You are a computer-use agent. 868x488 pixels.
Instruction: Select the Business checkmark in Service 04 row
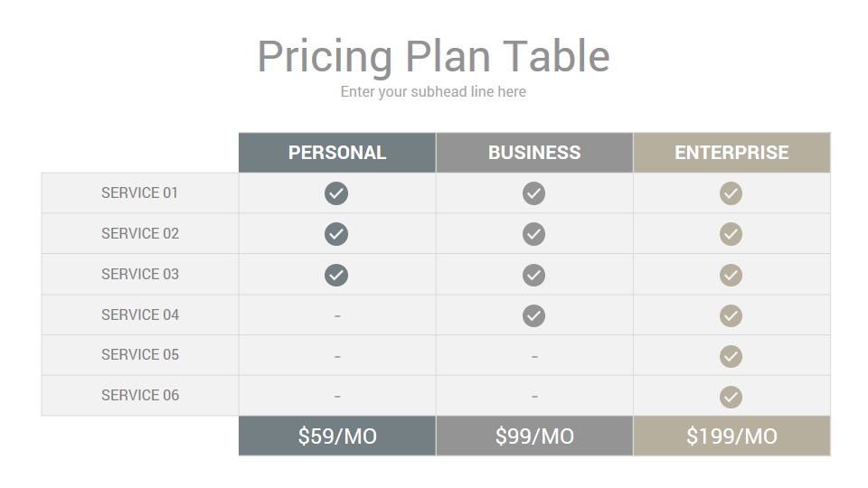(533, 315)
